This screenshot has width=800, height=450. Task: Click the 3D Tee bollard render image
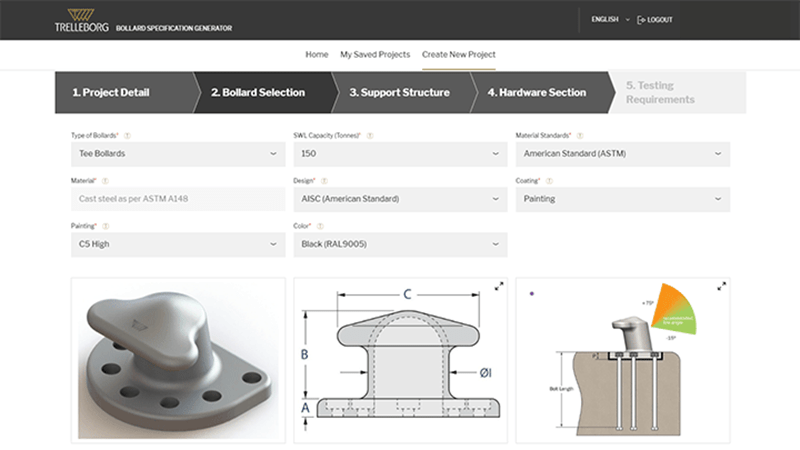178,360
